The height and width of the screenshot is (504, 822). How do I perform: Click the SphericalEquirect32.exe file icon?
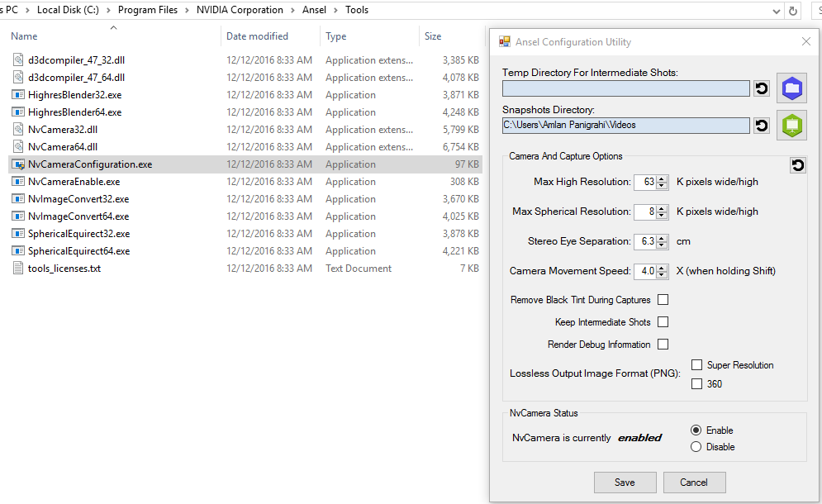click(18, 233)
